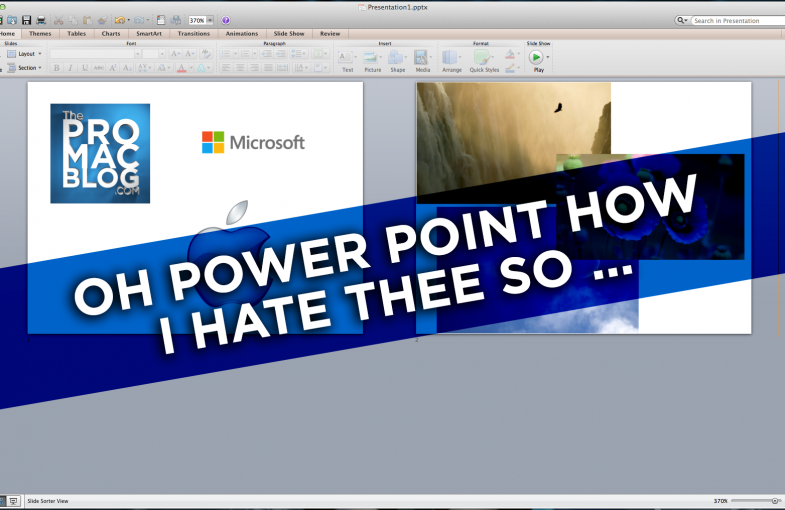This screenshot has width=785, height=510.
Task: Click the Insert Media icon
Action: point(421,57)
